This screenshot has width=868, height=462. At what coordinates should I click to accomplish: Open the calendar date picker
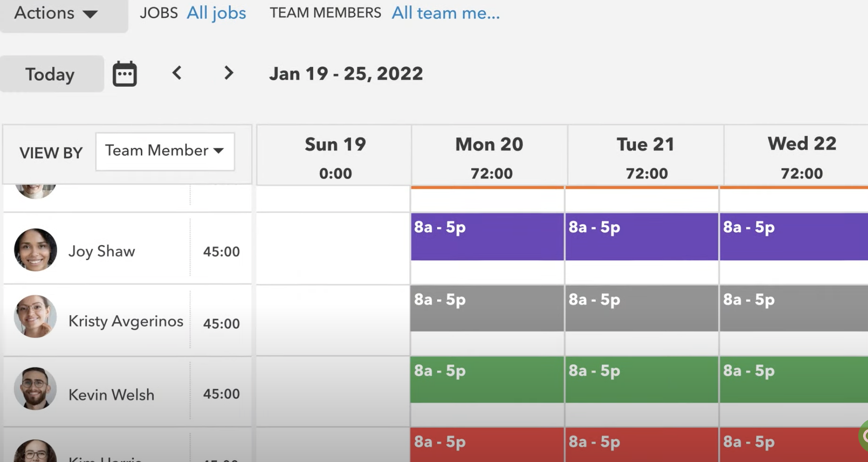124,73
